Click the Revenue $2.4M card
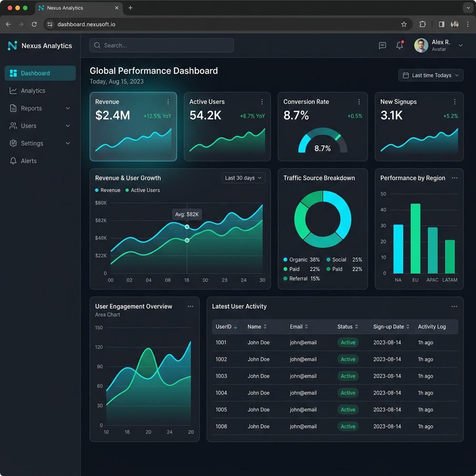 [133, 127]
